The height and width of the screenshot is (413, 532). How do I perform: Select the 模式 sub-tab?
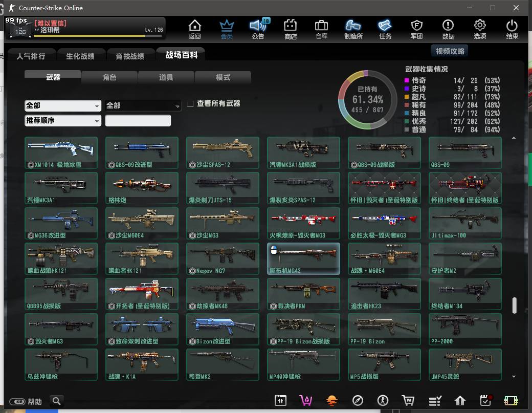pos(223,77)
